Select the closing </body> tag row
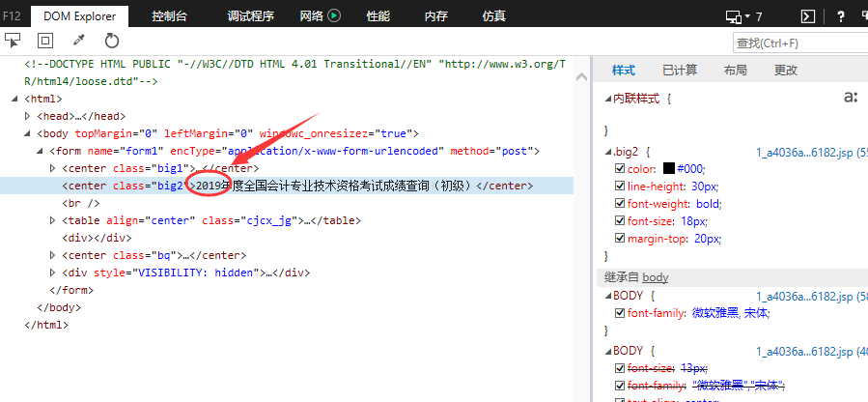This screenshot has width=868, height=402. click(x=59, y=307)
